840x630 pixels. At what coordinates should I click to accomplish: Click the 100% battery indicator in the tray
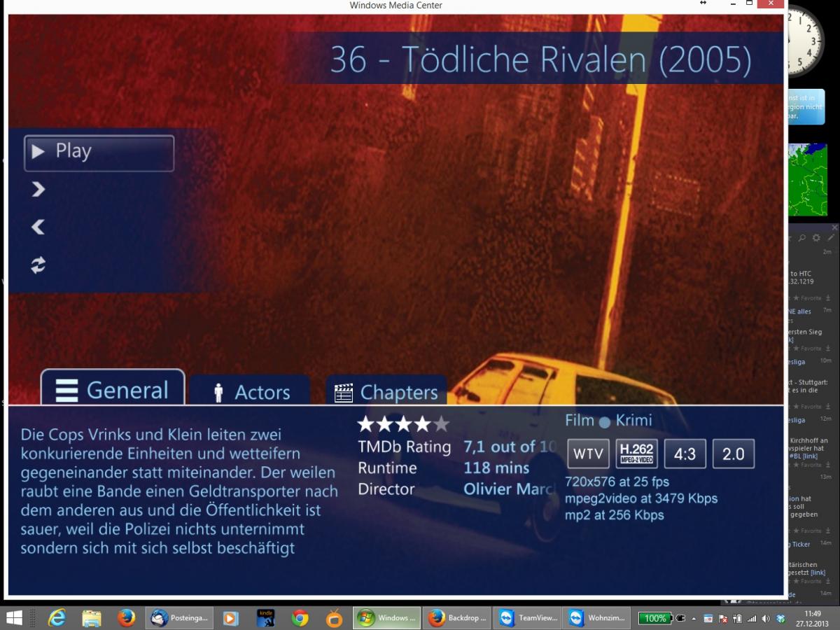(654, 618)
